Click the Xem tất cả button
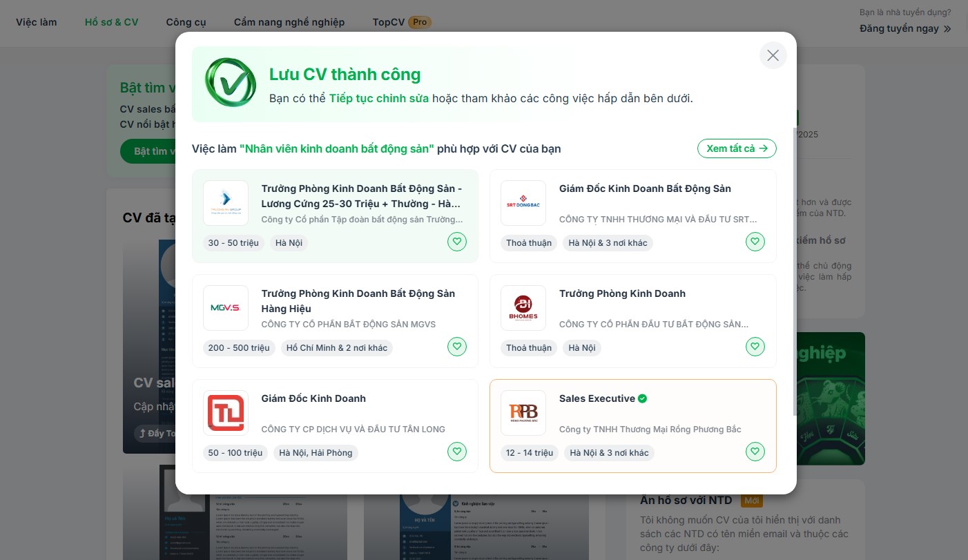 click(x=737, y=148)
